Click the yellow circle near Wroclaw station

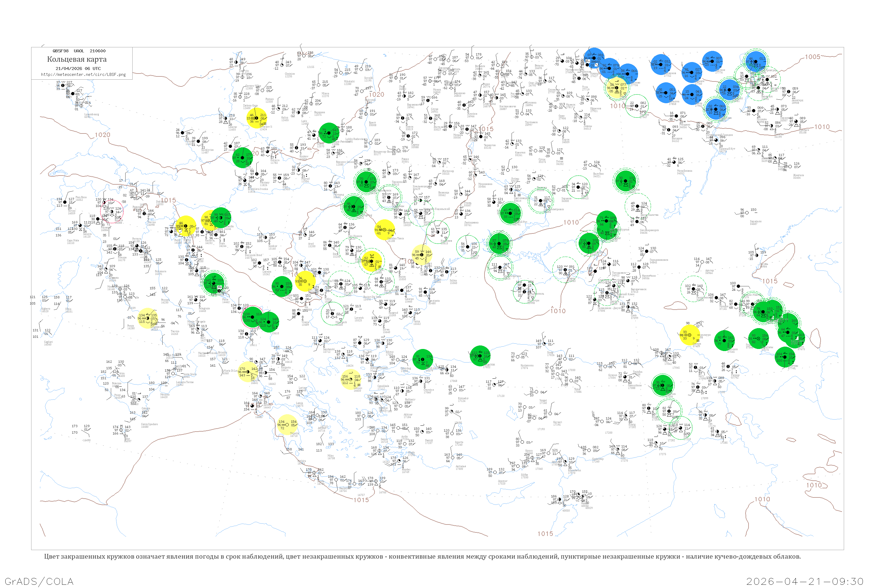pos(257,118)
